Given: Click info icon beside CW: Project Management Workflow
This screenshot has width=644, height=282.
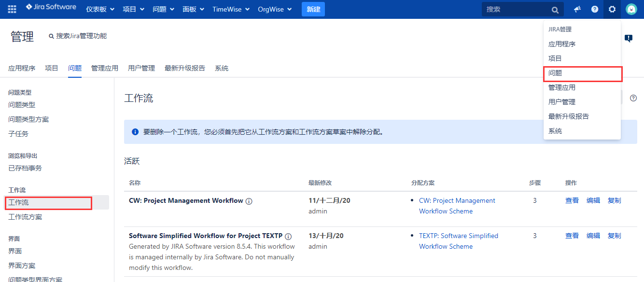Looking at the screenshot, I should [x=249, y=201].
